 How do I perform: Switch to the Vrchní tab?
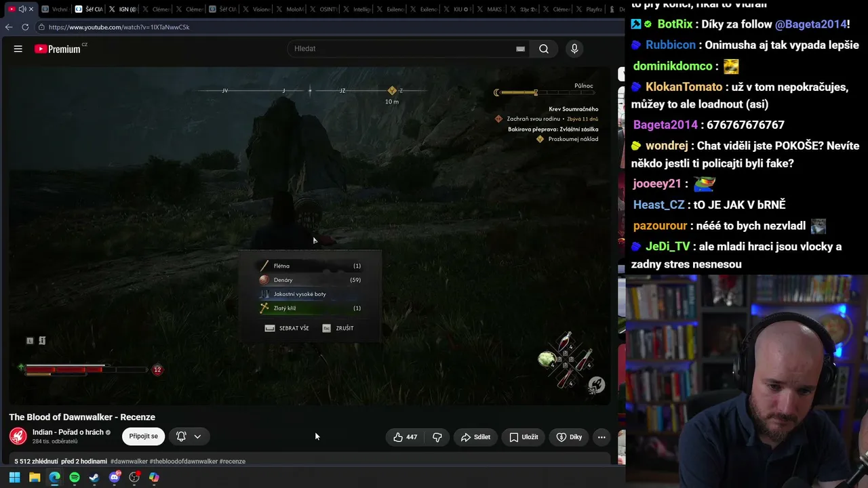click(x=54, y=9)
